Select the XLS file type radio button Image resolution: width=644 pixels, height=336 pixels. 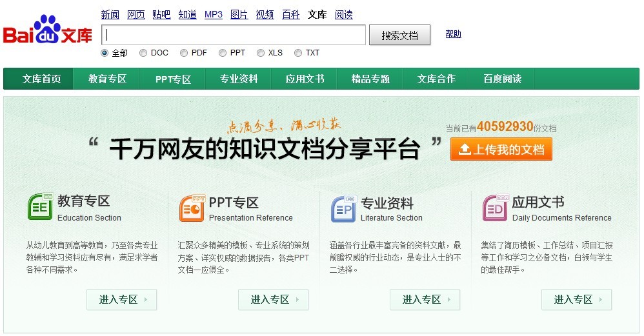[261, 53]
